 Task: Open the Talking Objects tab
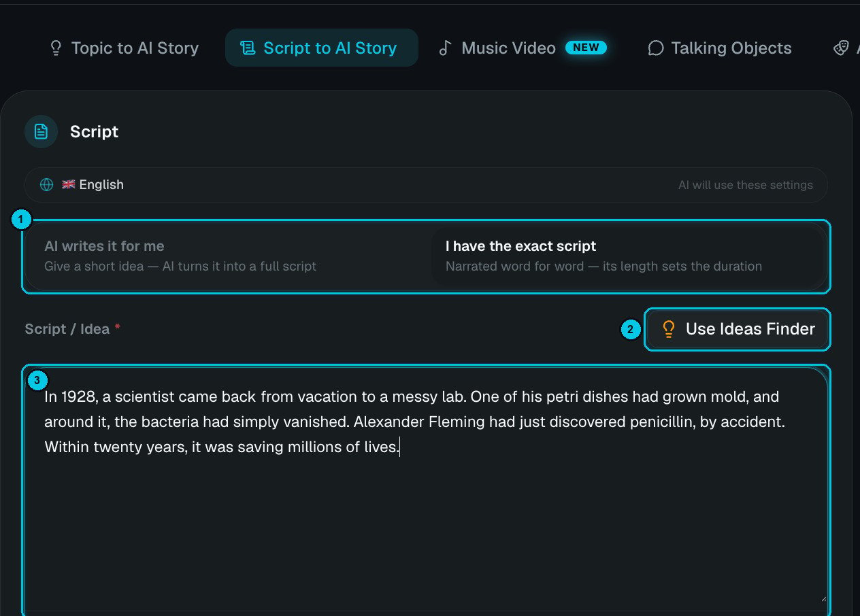(720, 48)
